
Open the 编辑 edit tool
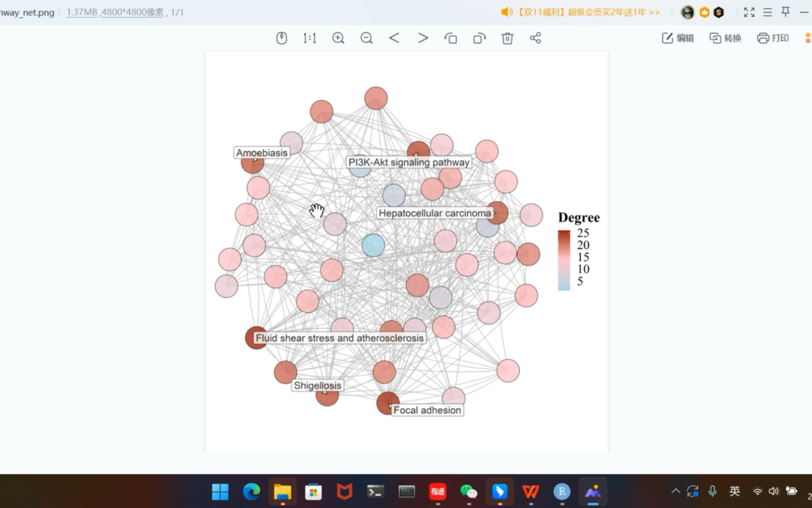pos(678,38)
